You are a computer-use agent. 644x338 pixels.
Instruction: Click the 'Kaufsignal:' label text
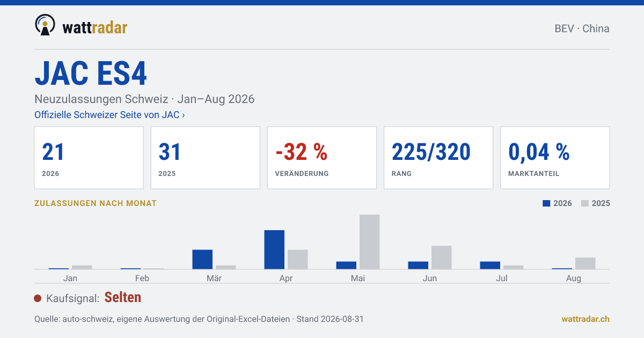pyautogui.click(x=73, y=298)
